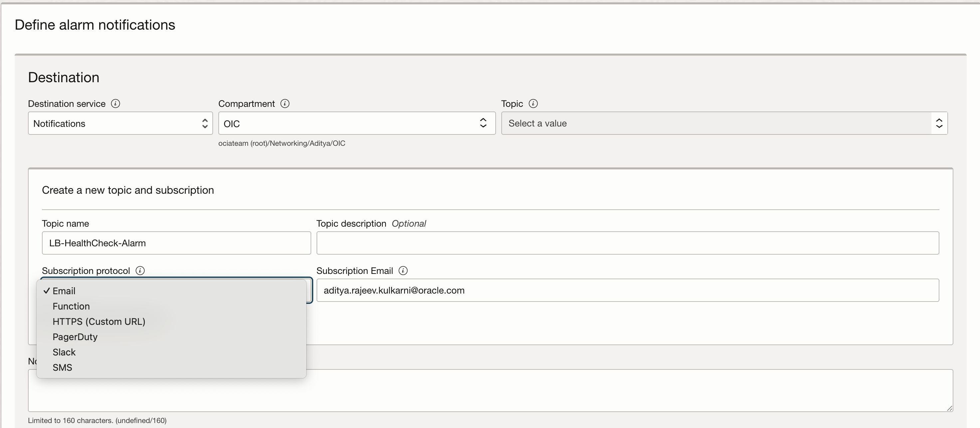This screenshot has width=980, height=428.
Task: Open the Destination service Notifications dropdown
Action: pyautogui.click(x=120, y=123)
